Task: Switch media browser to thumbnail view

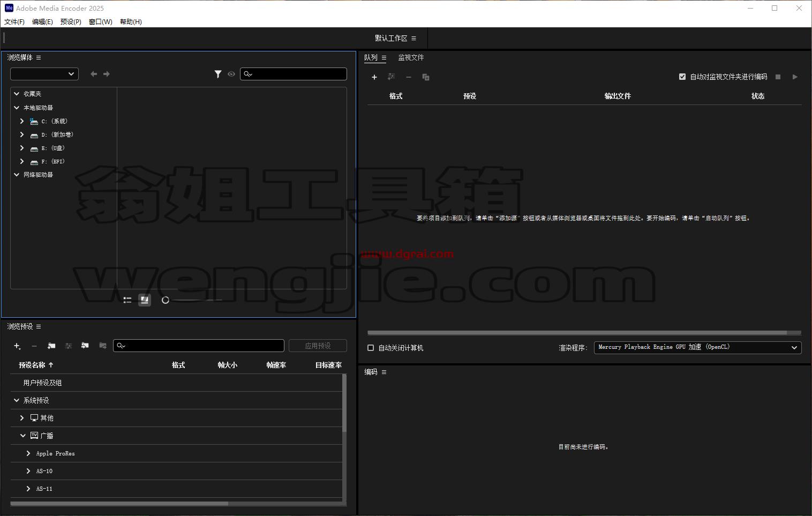Action: tap(145, 300)
